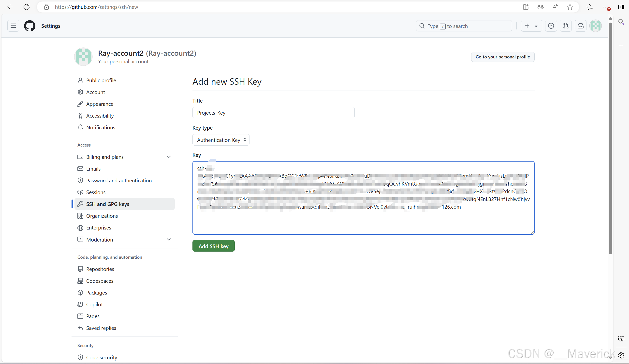Refresh the browser page
Screen dimensions: 629x364
click(x=27, y=7)
